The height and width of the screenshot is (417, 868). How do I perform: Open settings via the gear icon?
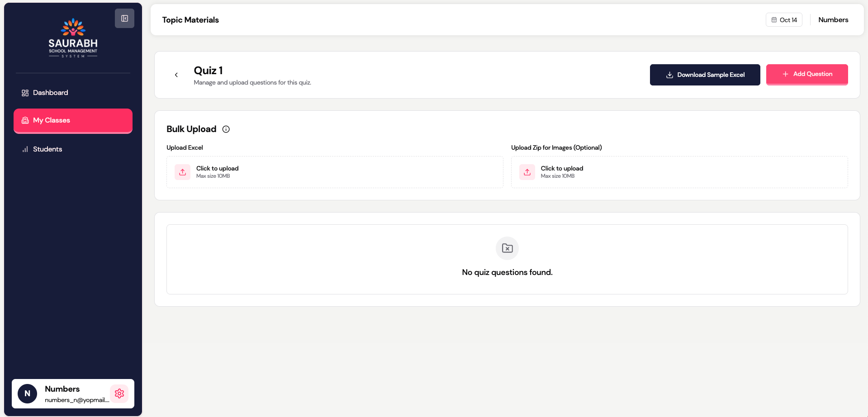pos(119,393)
